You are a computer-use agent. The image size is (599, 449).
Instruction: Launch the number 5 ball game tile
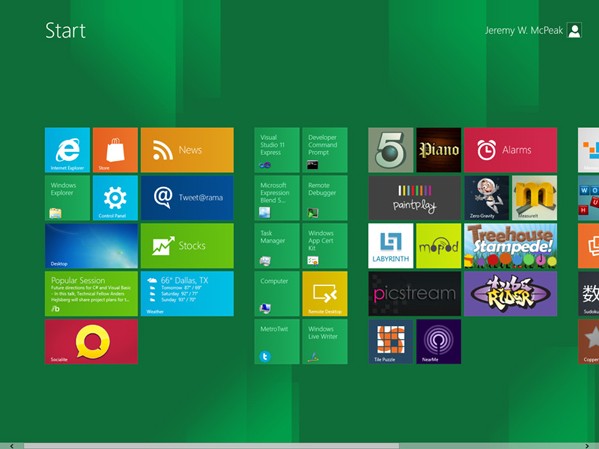tap(390, 150)
